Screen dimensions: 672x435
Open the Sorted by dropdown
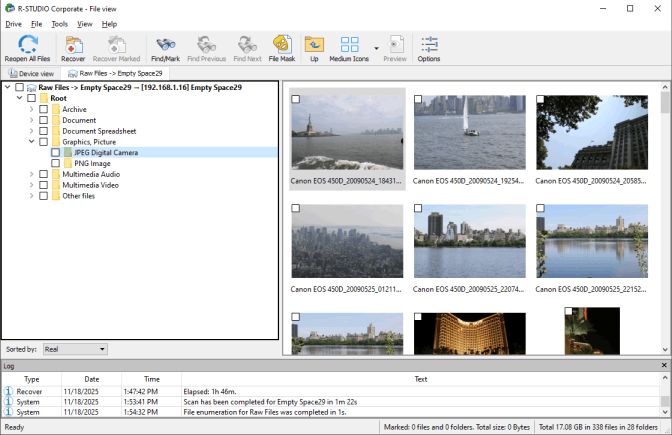74,349
